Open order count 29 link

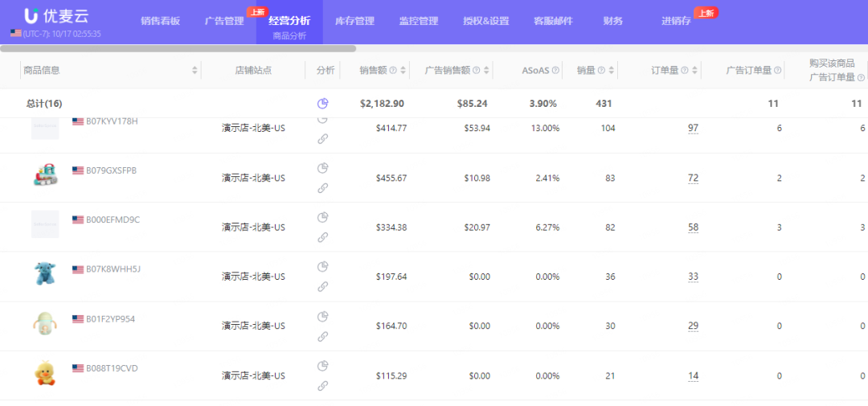click(x=693, y=326)
